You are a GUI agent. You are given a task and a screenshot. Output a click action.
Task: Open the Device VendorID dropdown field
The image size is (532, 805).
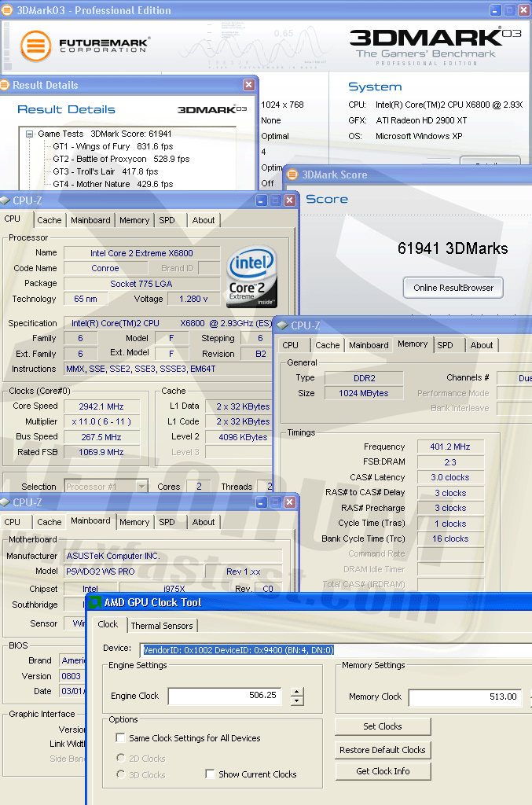[x=336, y=650]
